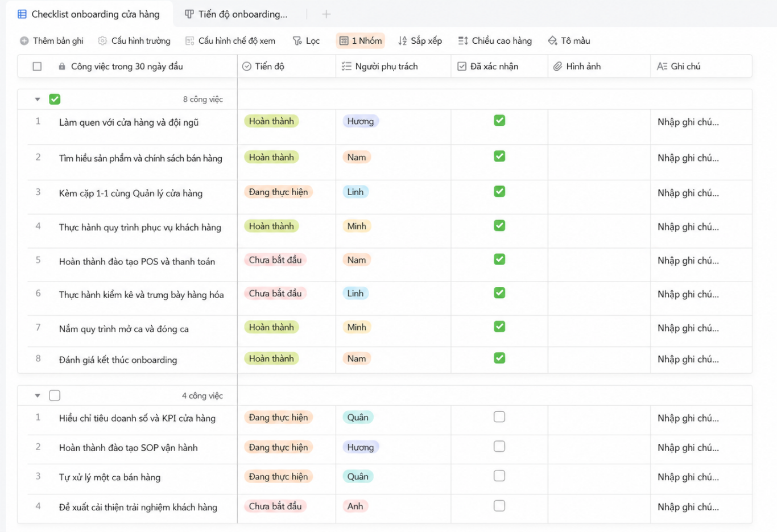777x532 pixels.
Task: Open Cấu hình trường gear settings
Action: 102,41
